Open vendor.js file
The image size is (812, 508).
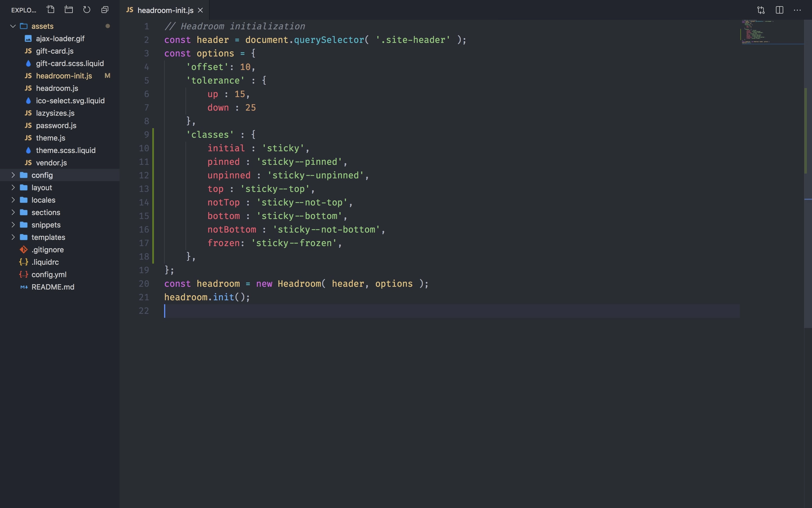pyautogui.click(x=60, y=163)
